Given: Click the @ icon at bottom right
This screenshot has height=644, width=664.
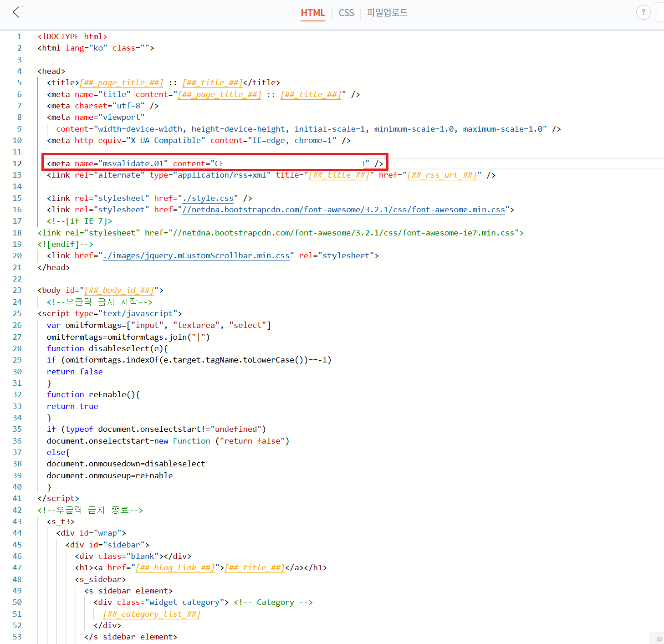Looking at the screenshot, I should (x=659, y=639).
